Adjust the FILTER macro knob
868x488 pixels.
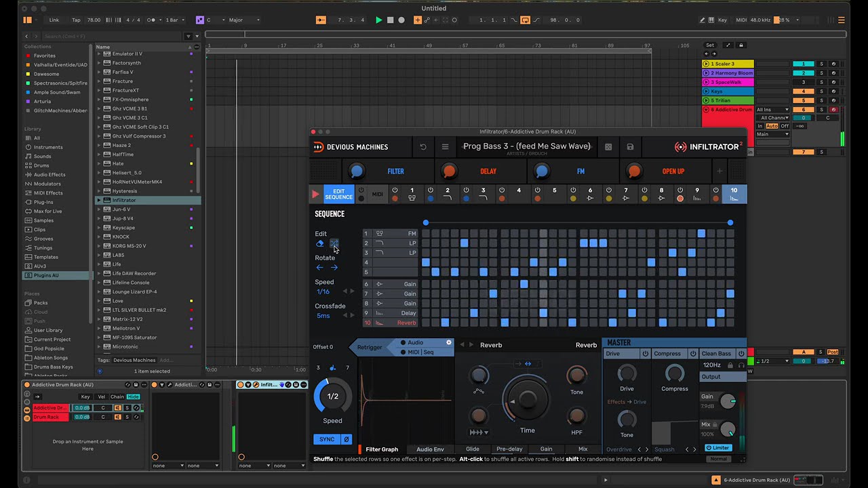coord(357,171)
